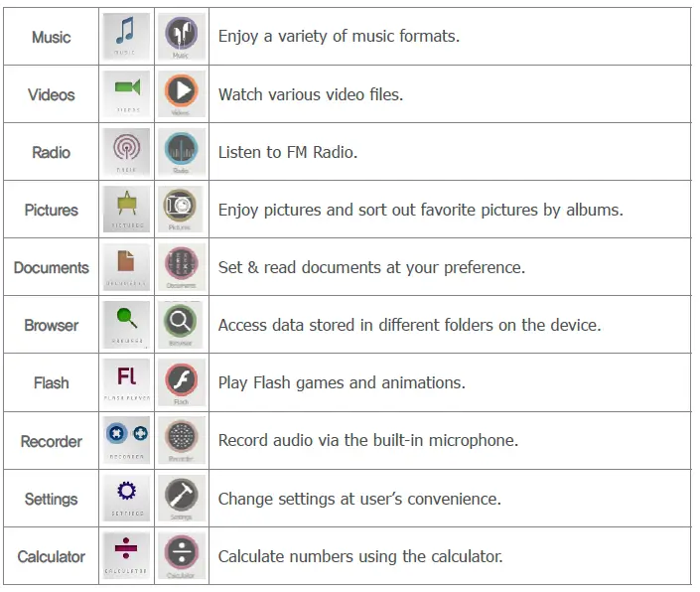Click the Documents row label
This screenshot has height=592, width=700.
[x=52, y=268]
